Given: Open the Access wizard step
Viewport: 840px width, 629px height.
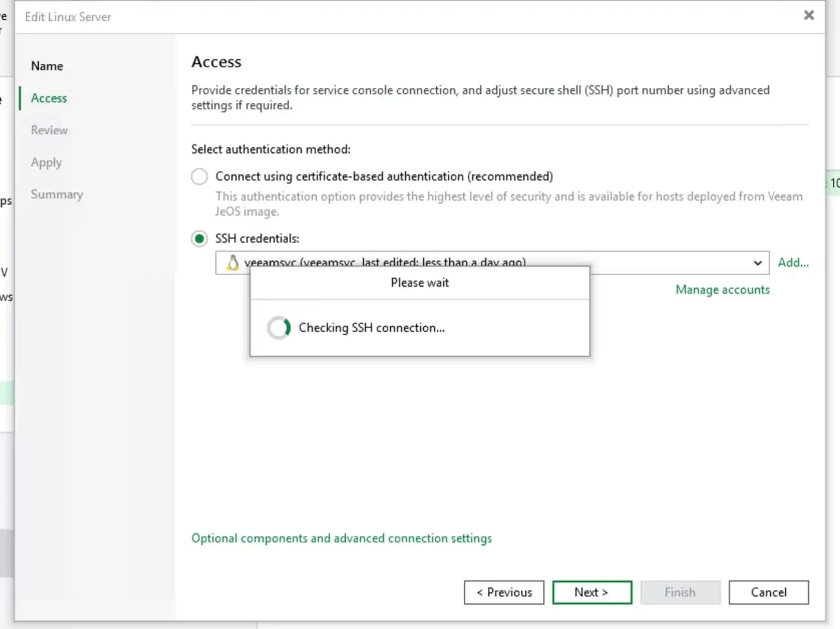Looking at the screenshot, I should pos(49,98).
